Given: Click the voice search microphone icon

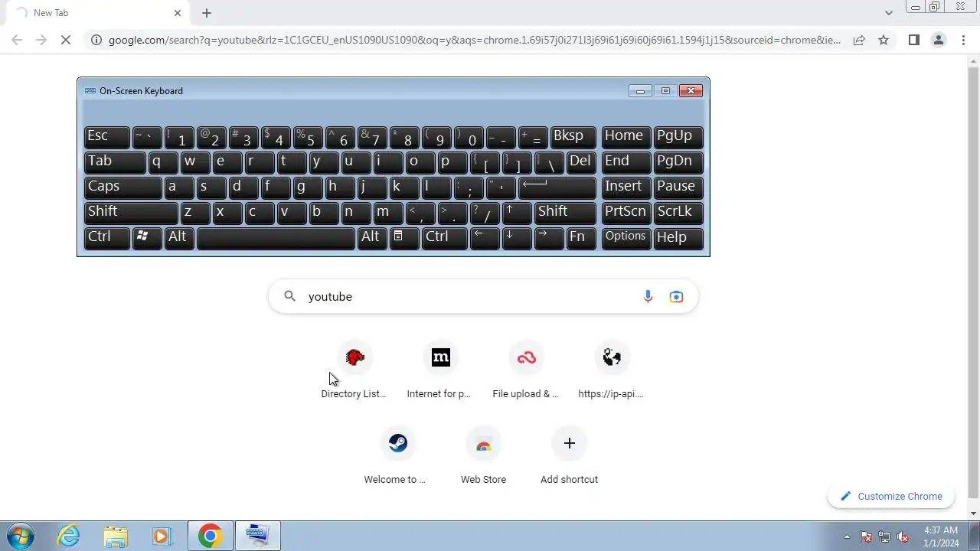Looking at the screenshot, I should pyautogui.click(x=648, y=296).
